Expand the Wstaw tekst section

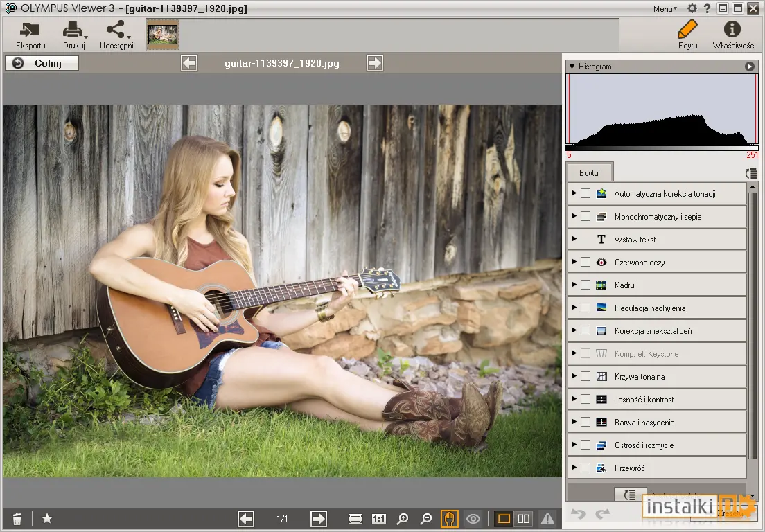coord(574,239)
